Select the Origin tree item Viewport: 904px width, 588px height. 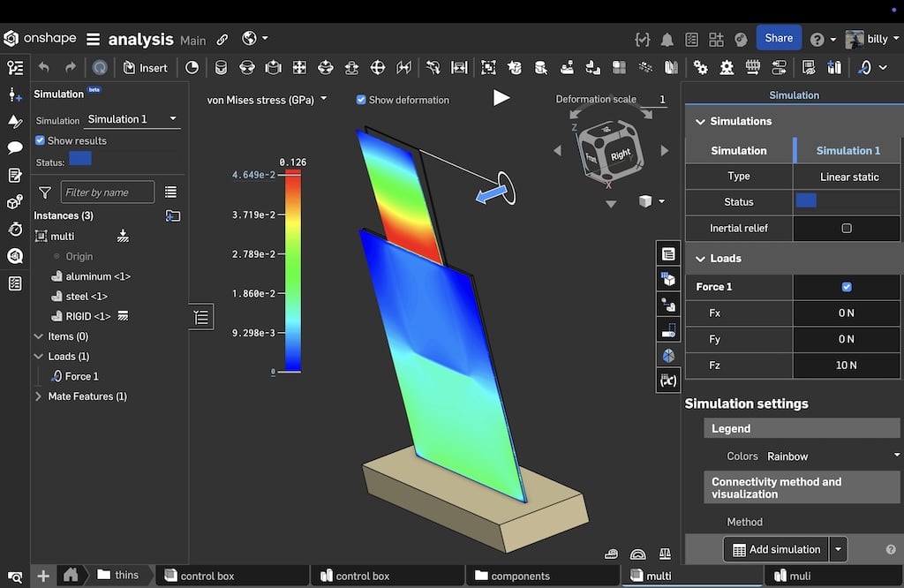tap(79, 257)
